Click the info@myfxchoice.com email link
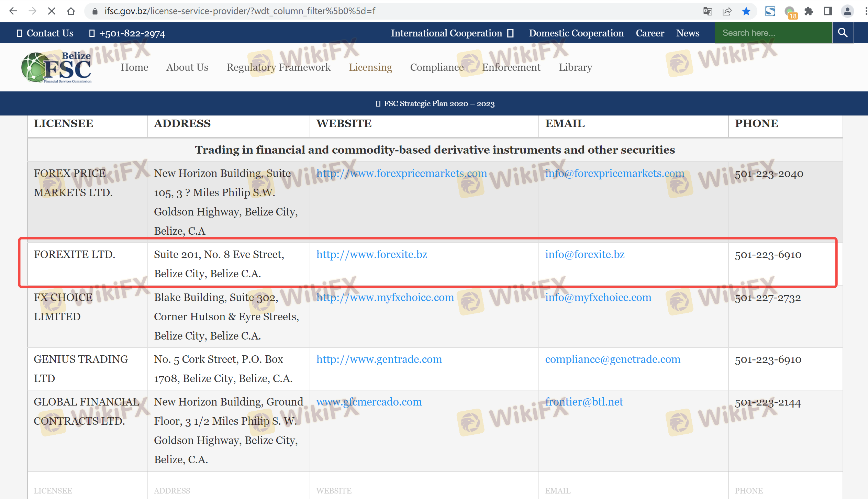The width and height of the screenshot is (868, 499). (598, 298)
